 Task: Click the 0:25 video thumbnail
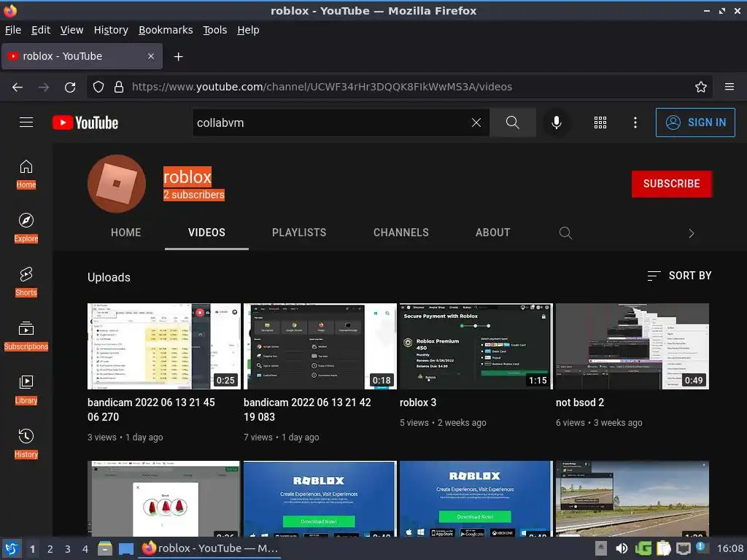pyautogui.click(x=164, y=346)
